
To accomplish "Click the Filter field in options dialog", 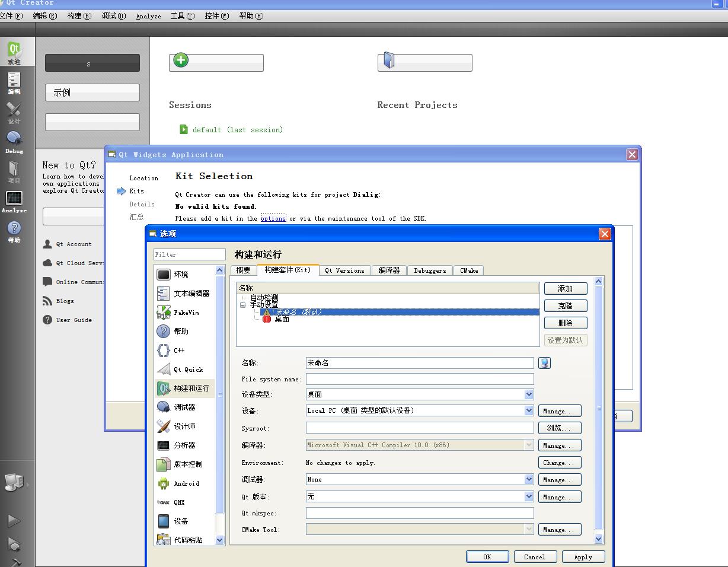I will (x=190, y=254).
